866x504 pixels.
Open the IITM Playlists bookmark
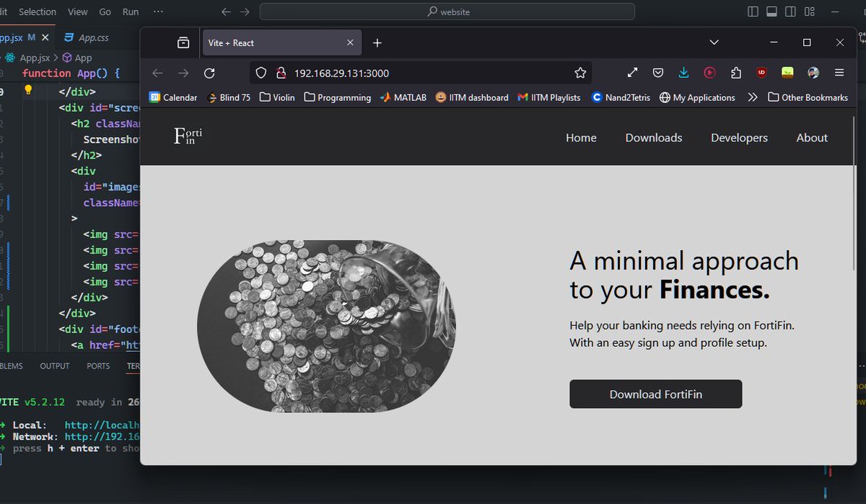[x=549, y=97]
